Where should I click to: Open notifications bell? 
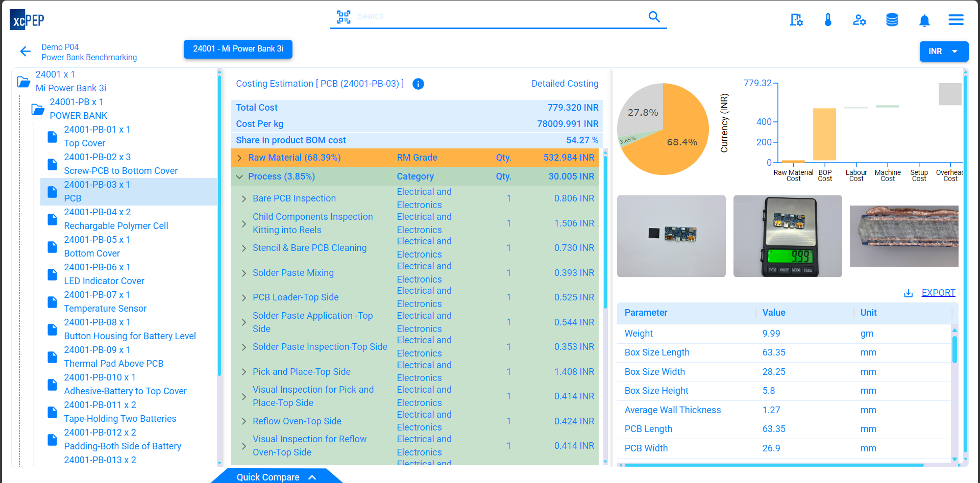click(x=924, y=20)
